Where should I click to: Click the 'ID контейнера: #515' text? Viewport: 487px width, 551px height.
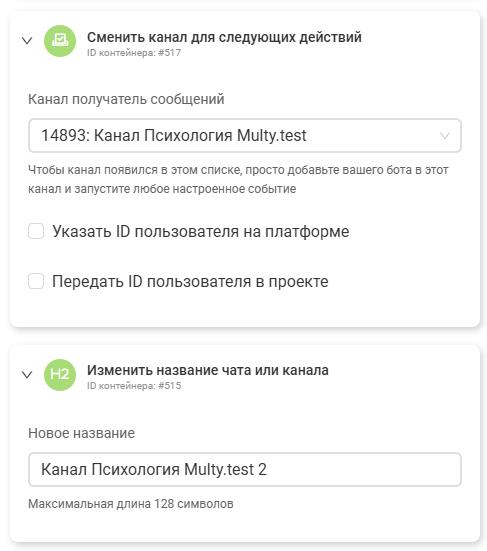tap(134, 386)
